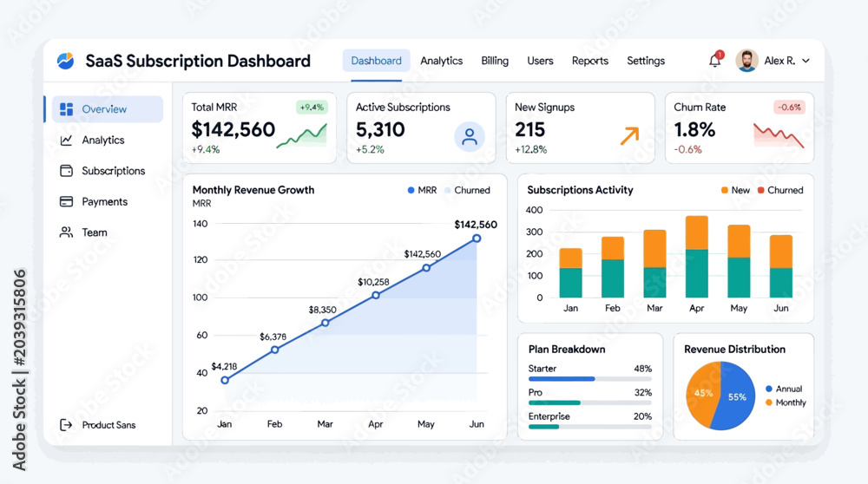Click the user icon in Active Subscriptions card
Viewport: 868px width, 484px height.
tap(470, 137)
